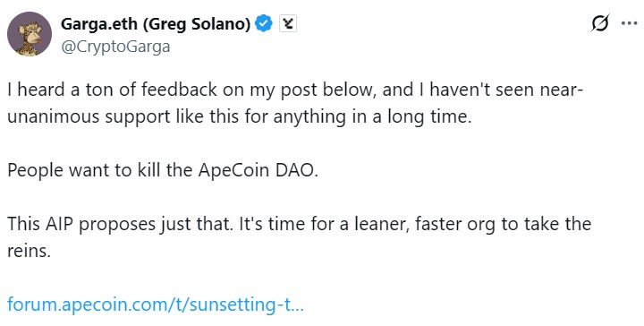Click the 'Greg Solano' part of the name

[197, 24]
